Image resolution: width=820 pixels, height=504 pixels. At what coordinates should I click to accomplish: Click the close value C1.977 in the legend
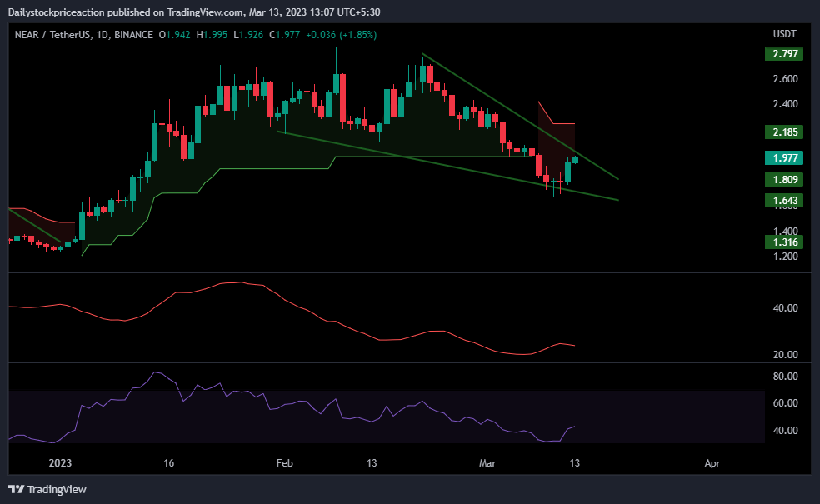coord(284,35)
